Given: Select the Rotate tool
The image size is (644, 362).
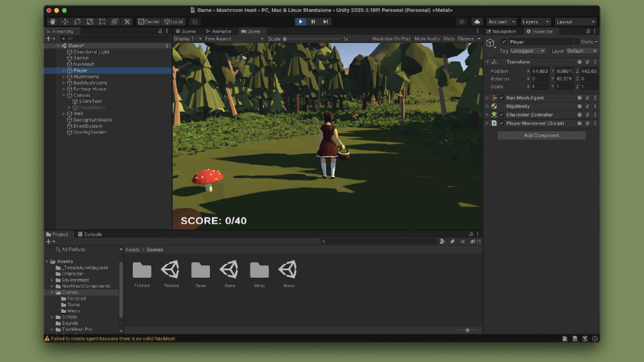Looking at the screenshot, I should click(77, 22).
